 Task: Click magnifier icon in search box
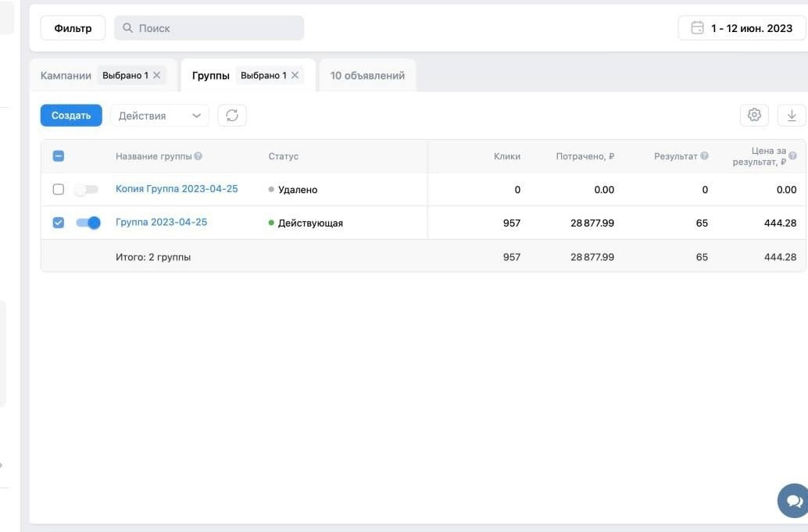(x=127, y=28)
